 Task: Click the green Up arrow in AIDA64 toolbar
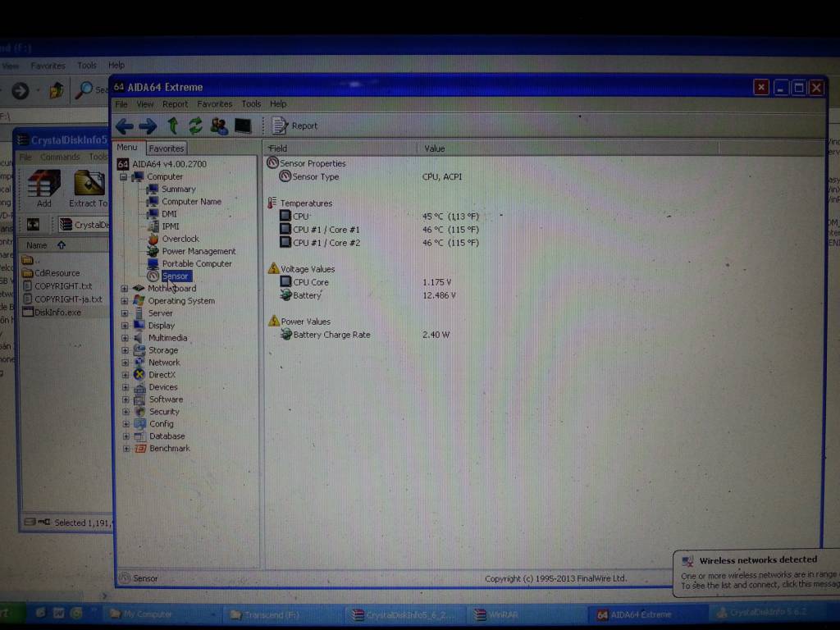click(x=172, y=126)
